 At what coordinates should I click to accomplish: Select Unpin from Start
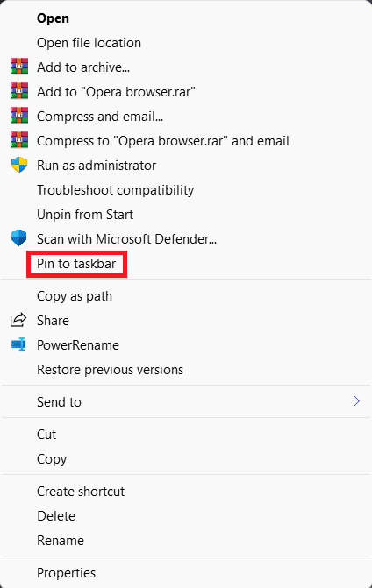[x=85, y=215]
